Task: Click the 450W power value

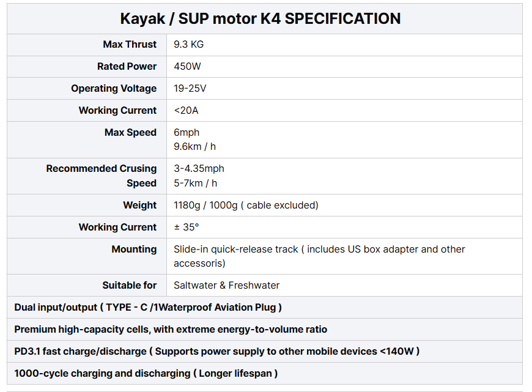Action: pos(187,66)
